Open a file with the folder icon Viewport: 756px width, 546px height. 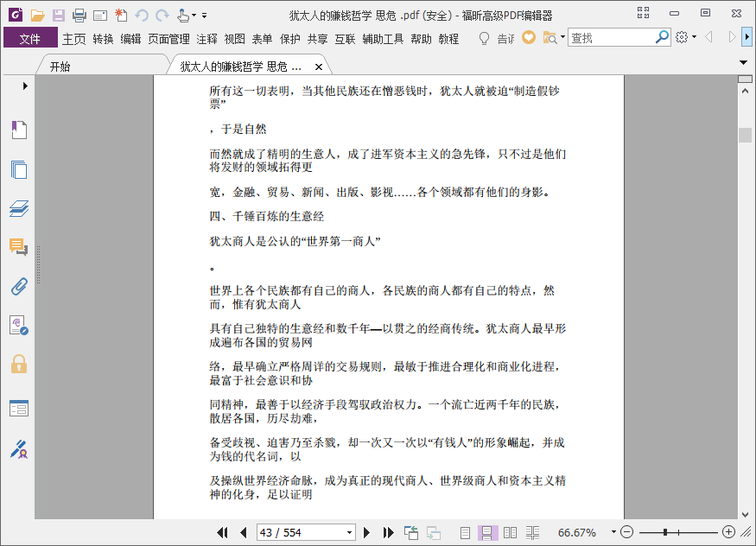coord(38,16)
